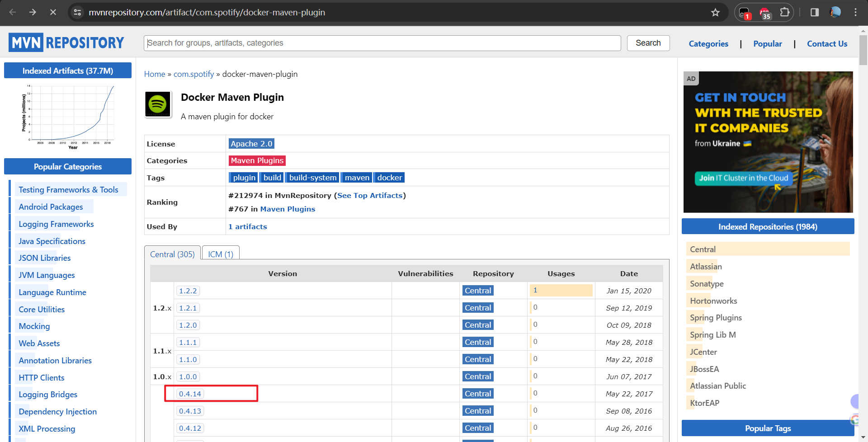
Task: Click Central repository badge for 1.2.2
Action: [478, 291]
